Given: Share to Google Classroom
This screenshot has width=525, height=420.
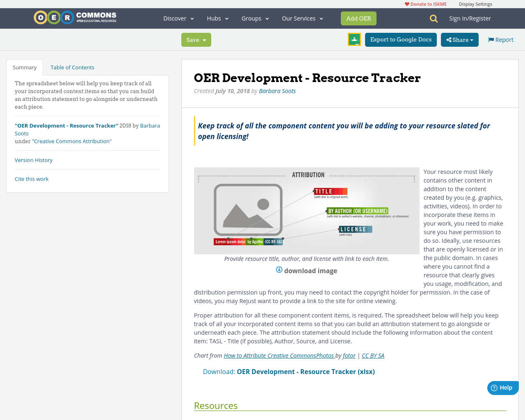Looking at the screenshot, I should pos(354,39).
